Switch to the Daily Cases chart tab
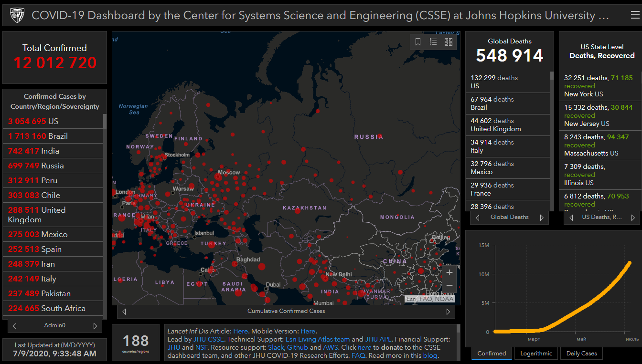Viewport: 642px width, 364px height. tap(581, 354)
